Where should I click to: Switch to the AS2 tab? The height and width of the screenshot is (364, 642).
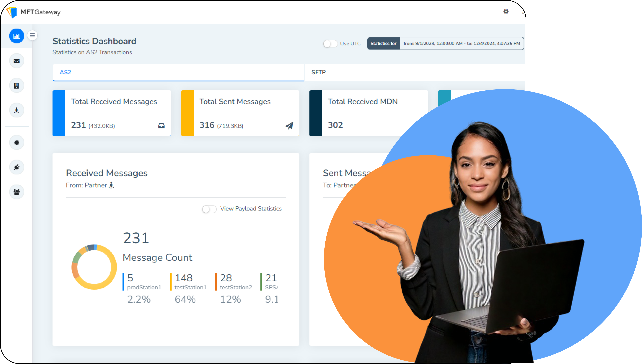tap(178, 72)
